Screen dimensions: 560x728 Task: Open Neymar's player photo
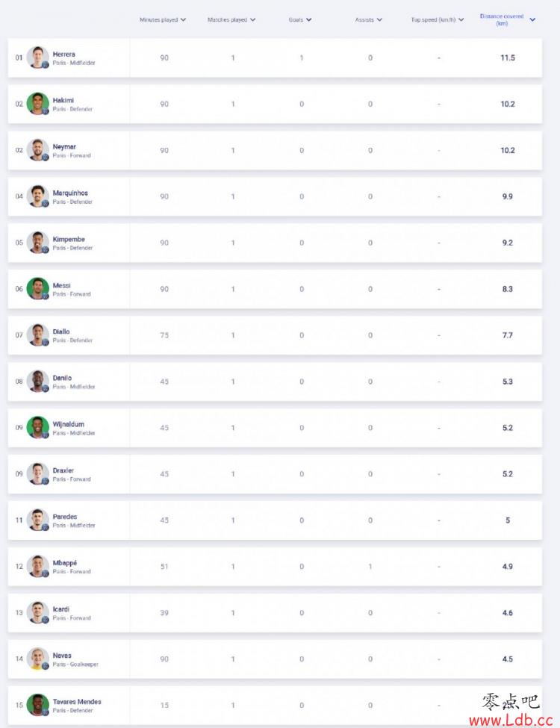pos(37,150)
